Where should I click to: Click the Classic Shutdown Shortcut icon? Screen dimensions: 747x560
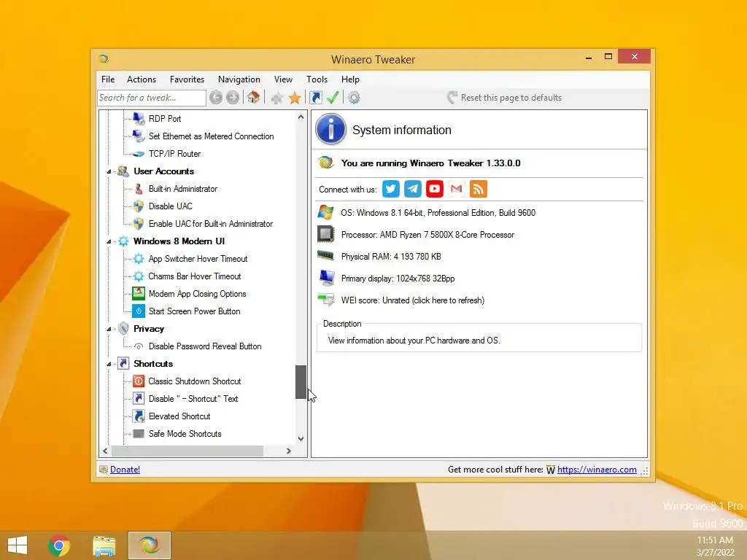tap(139, 381)
